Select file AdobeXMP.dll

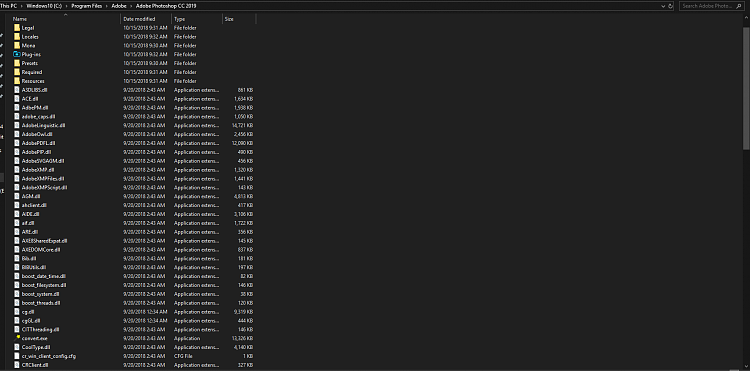pos(38,169)
